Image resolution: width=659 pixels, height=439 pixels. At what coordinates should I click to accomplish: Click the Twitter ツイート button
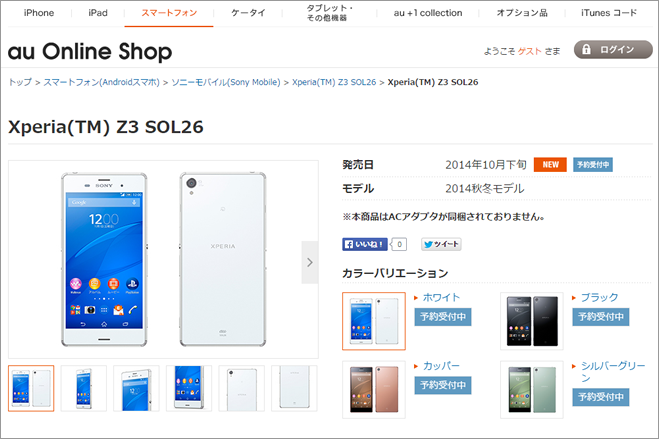[441, 244]
